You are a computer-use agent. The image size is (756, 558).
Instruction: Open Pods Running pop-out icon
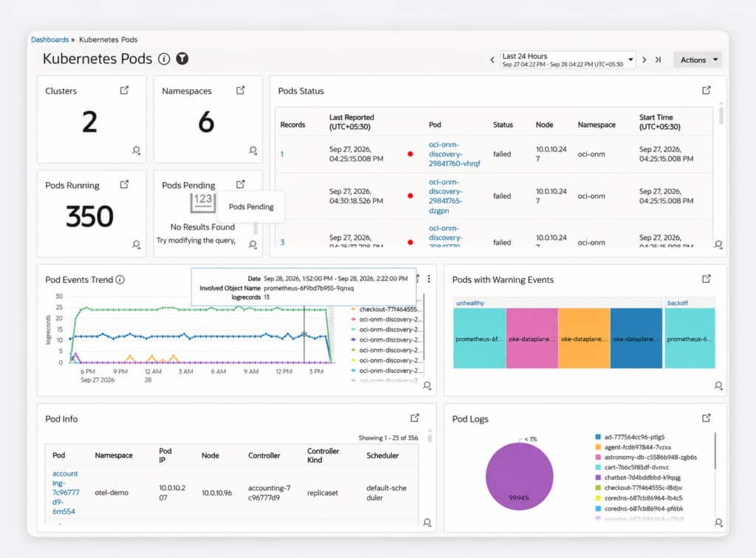click(124, 185)
